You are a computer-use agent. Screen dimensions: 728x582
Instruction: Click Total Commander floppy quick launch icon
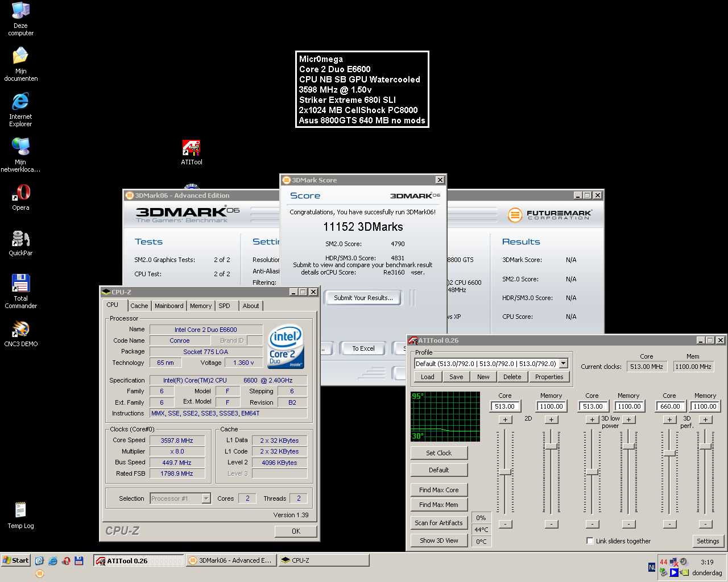point(79,560)
